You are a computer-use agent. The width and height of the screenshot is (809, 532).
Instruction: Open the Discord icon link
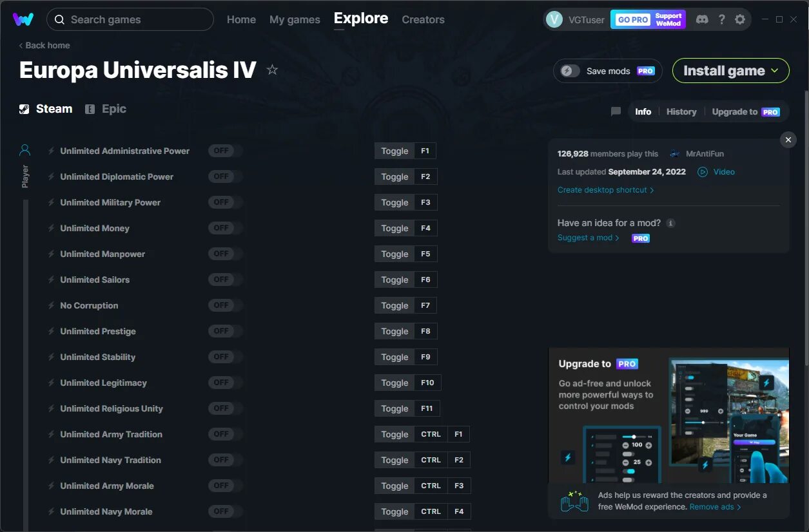pyautogui.click(x=702, y=19)
